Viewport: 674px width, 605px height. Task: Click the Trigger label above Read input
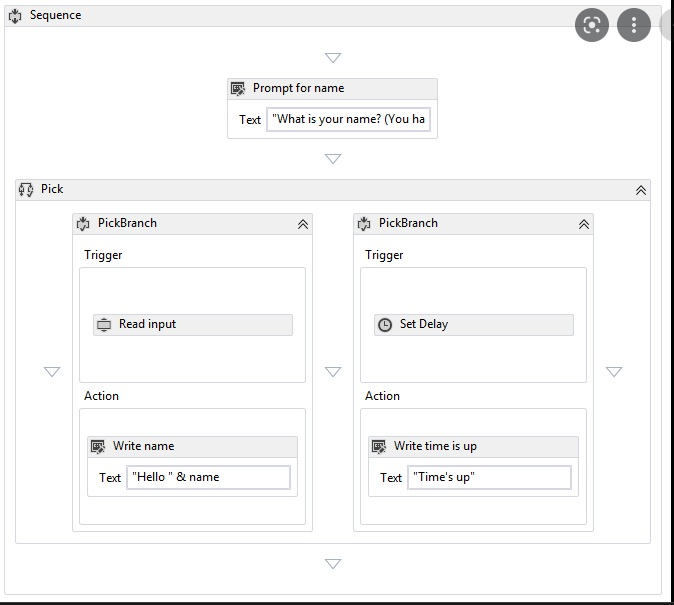point(103,255)
